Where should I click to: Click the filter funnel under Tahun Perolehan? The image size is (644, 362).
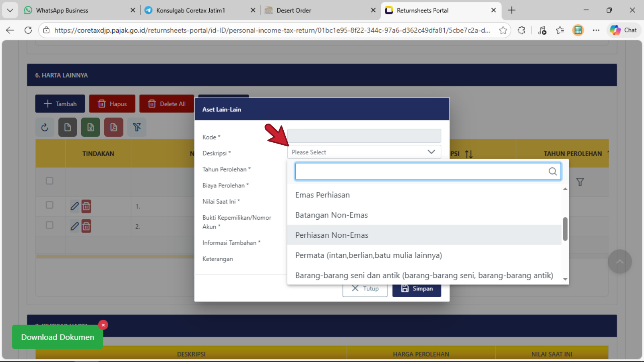click(x=580, y=182)
